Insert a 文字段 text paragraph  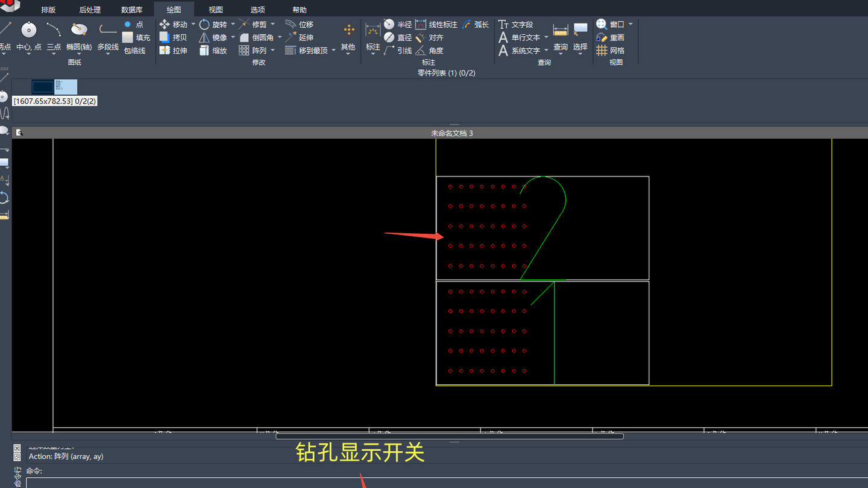516,24
